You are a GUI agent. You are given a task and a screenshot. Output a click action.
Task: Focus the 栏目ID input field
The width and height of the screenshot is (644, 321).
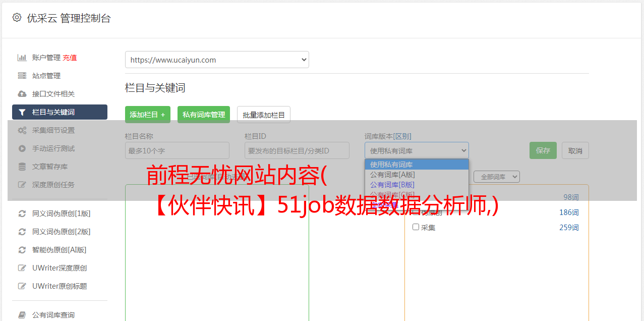tap(297, 150)
